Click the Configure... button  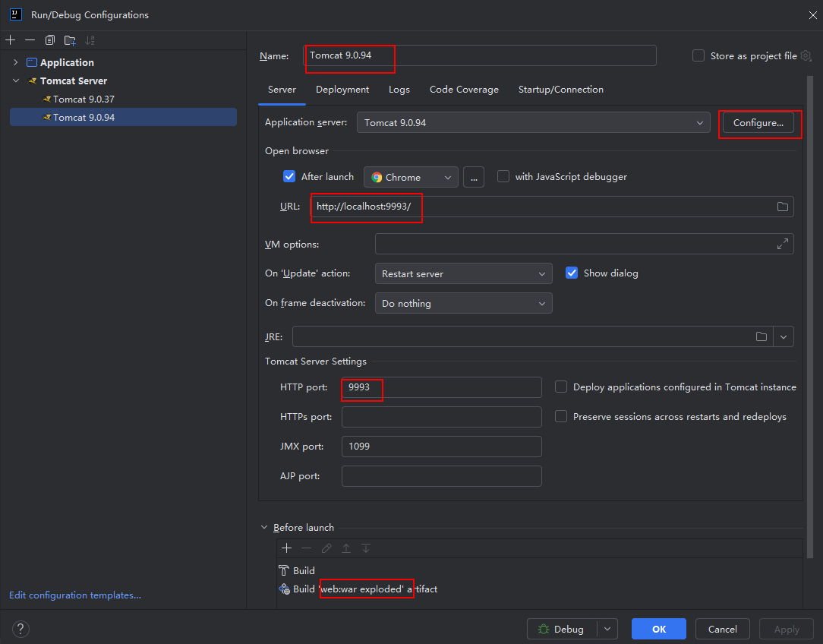(x=758, y=123)
